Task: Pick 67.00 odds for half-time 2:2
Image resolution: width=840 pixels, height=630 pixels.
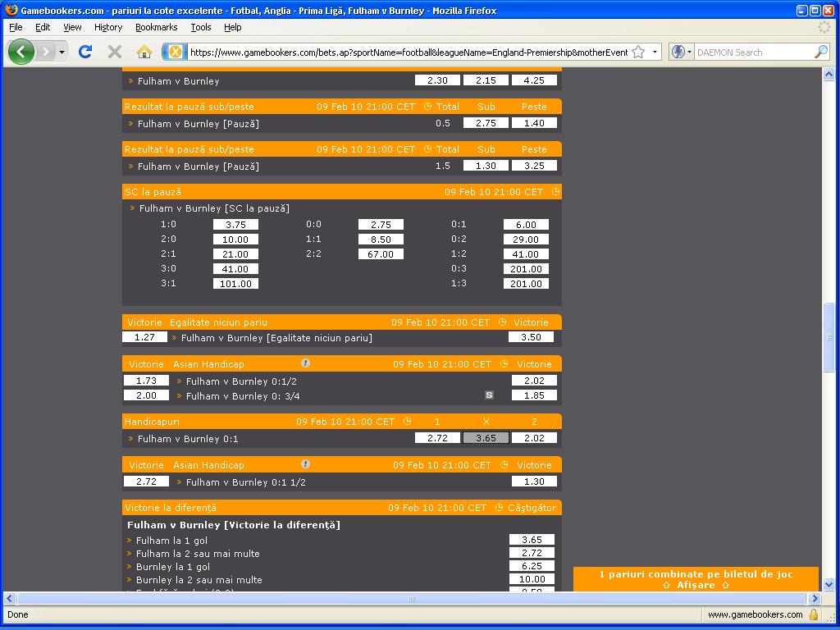Action: (x=381, y=254)
